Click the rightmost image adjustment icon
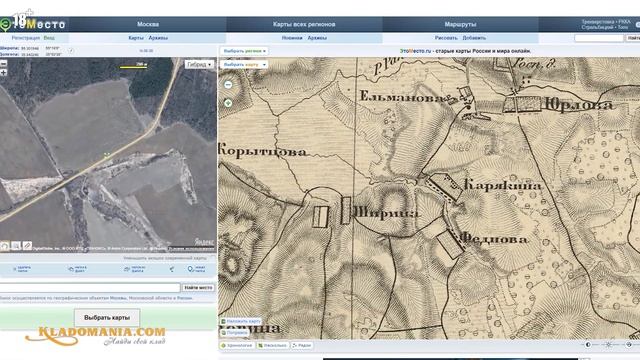Screen dimensions: 640x360 point(629,345)
